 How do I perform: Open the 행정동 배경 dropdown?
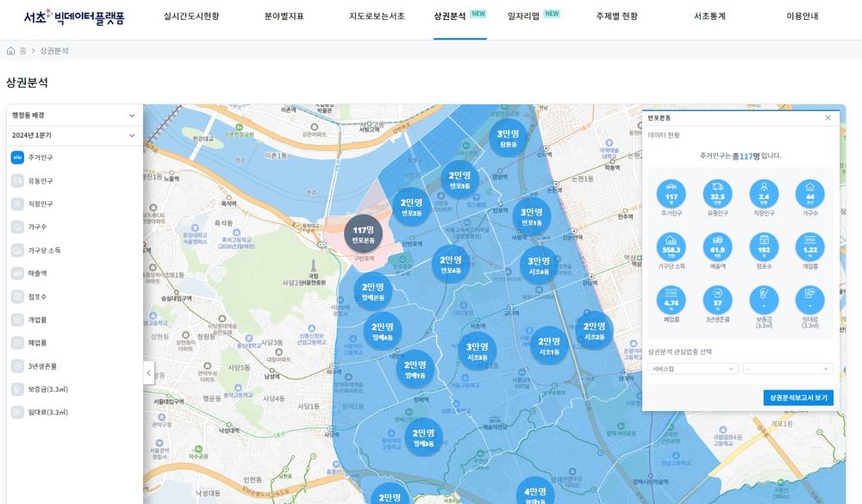tap(73, 115)
